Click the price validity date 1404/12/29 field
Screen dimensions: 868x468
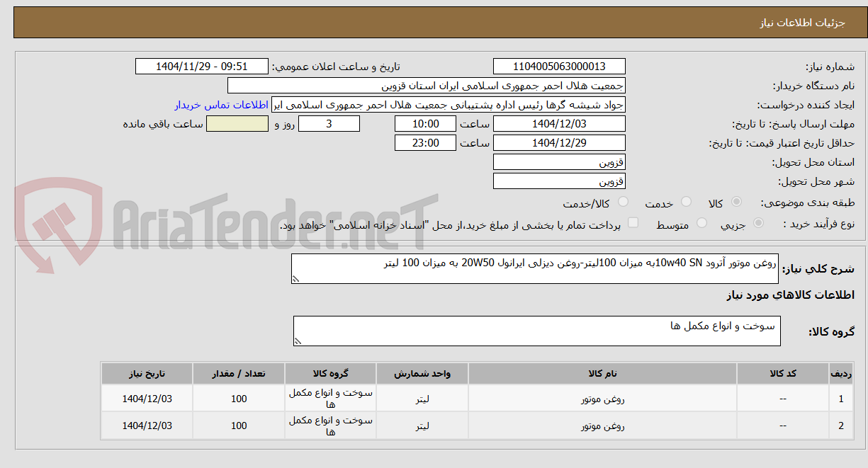point(559,143)
